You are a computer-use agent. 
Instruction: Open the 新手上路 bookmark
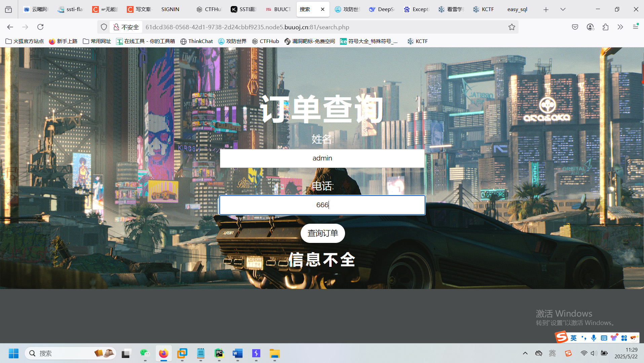[63, 41]
